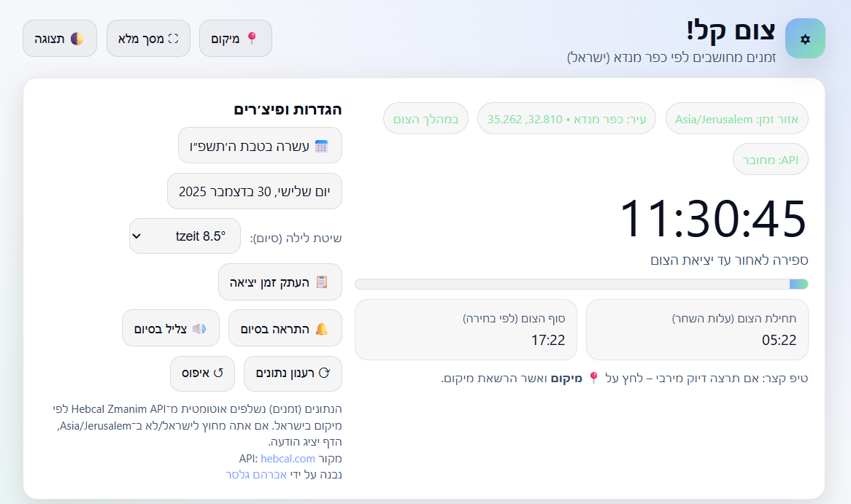Click the יום שלישי, 30 בדצמבר 2025 date button
The height and width of the screenshot is (504, 851).
tap(255, 192)
